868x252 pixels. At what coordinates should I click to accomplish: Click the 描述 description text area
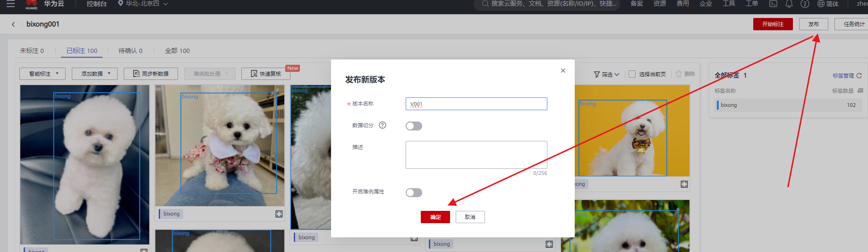point(477,155)
